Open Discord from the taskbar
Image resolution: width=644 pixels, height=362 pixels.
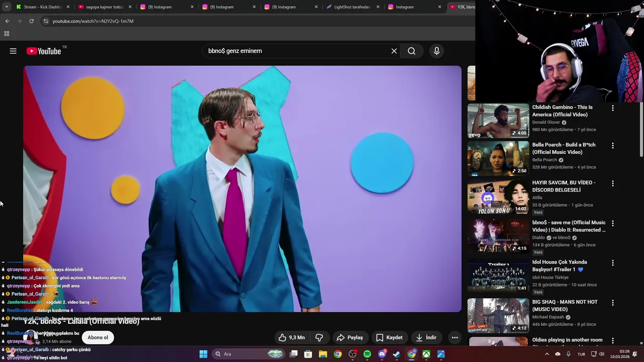pos(382,354)
